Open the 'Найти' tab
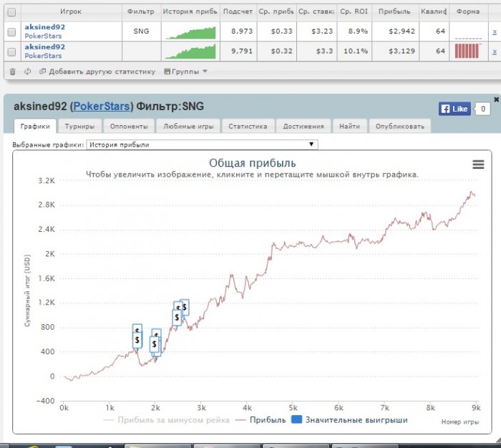The width and height of the screenshot is (501, 448). pyautogui.click(x=349, y=126)
